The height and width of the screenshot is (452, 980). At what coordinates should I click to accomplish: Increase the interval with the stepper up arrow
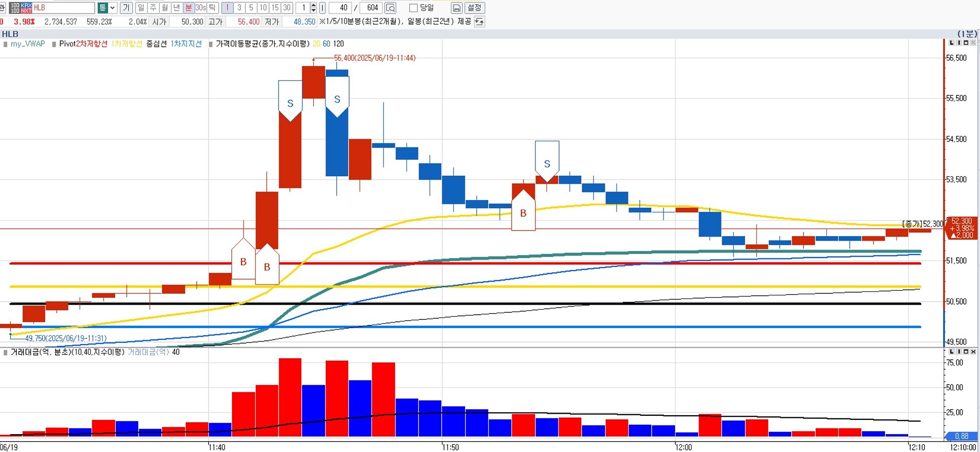(x=313, y=5)
